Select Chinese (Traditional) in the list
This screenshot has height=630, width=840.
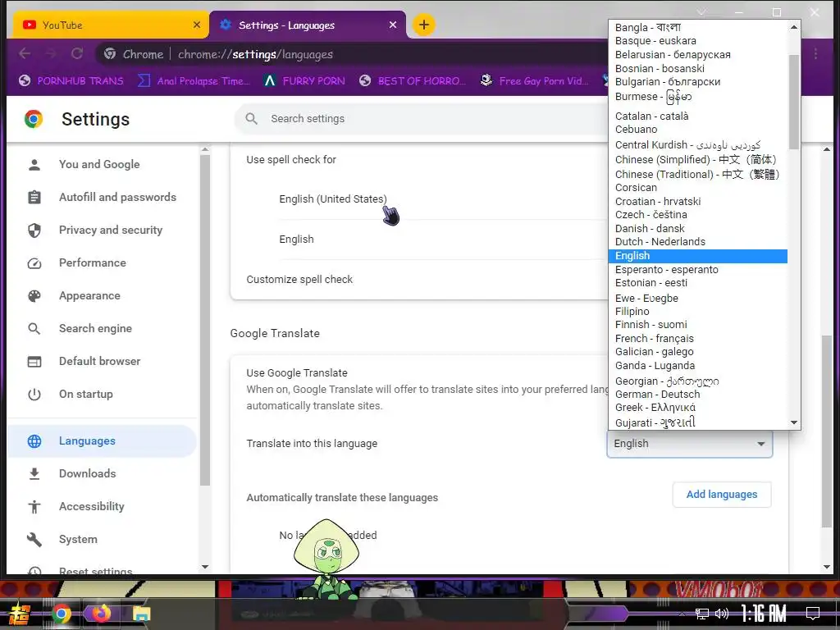point(697,175)
